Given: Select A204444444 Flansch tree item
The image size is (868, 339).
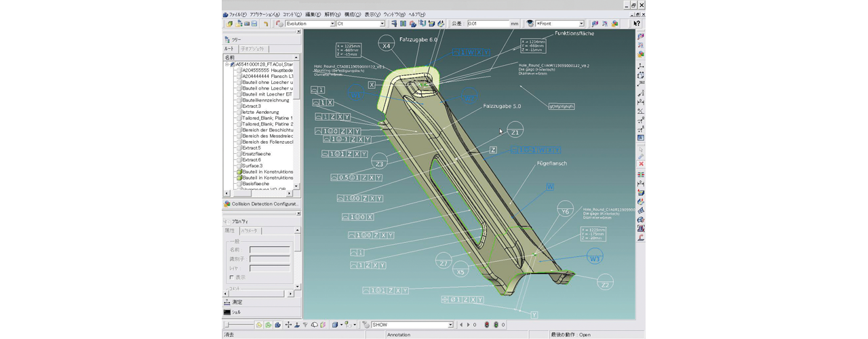Looking at the screenshot, I should pyautogui.click(x=267, y=77).
